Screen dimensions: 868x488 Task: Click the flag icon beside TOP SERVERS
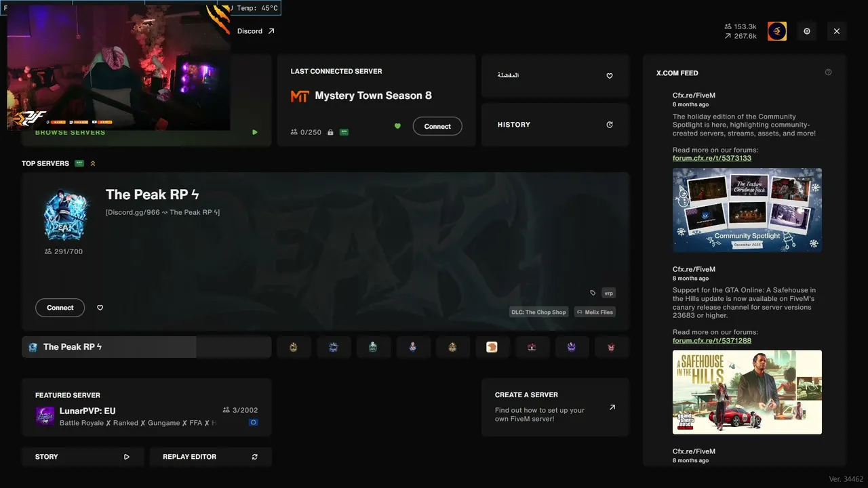tap(79, 163)
